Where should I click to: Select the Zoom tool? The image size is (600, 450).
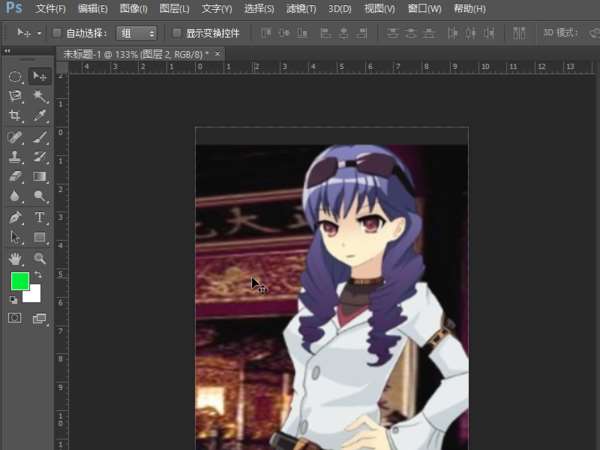click(39, 259)
